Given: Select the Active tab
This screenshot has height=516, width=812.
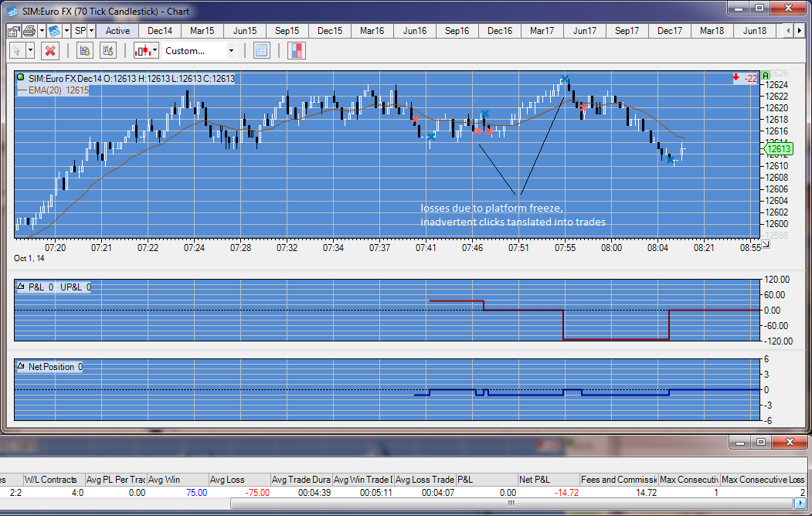Looking at the screenshot, I should pos(117,31).
